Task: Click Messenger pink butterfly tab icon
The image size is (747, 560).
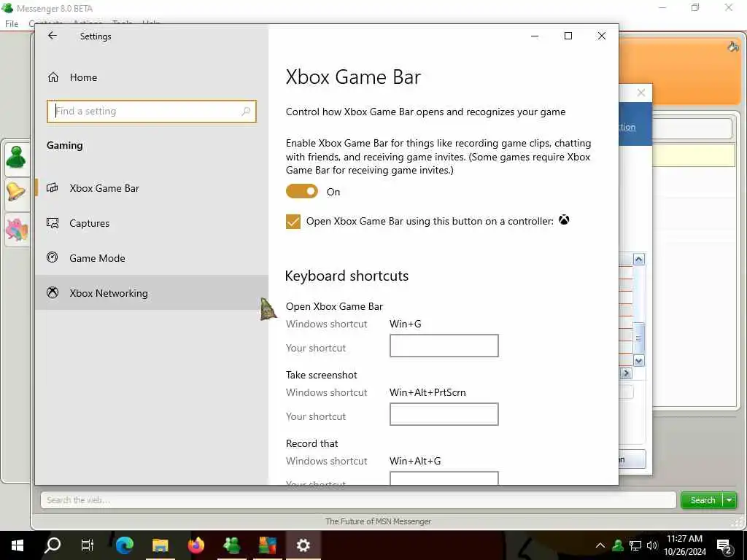Action: coord(17,229)
